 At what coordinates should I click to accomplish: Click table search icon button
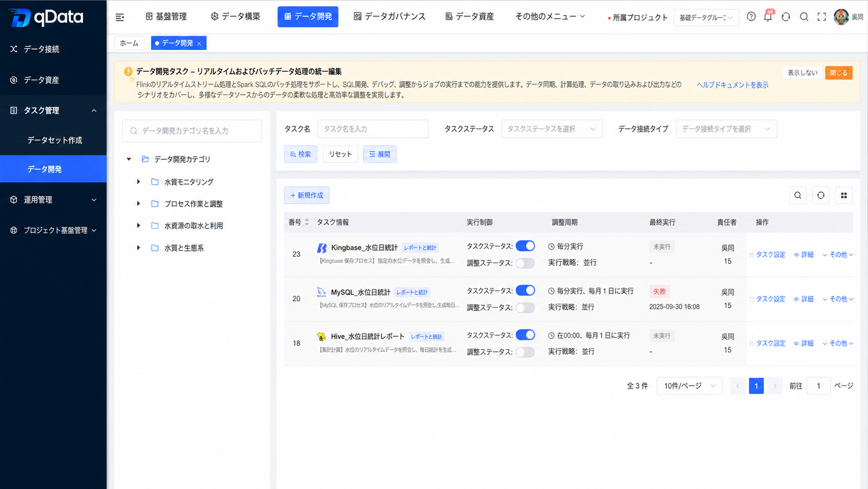pos(798,195)
